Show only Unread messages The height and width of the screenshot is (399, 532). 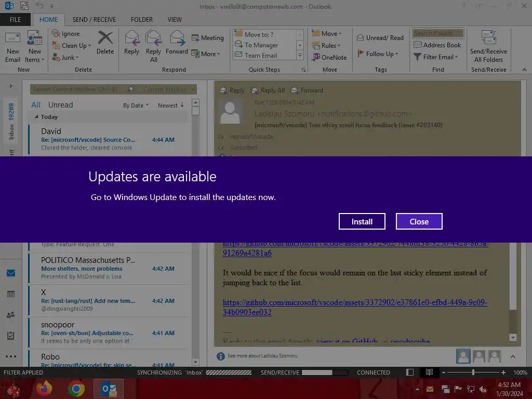(60, 105)
